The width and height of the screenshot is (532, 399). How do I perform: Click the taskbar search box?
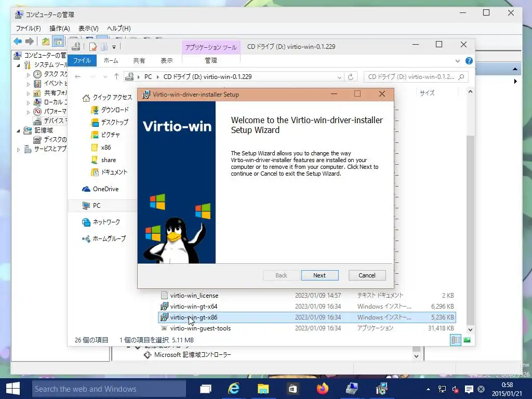click(x=109, y=389)
